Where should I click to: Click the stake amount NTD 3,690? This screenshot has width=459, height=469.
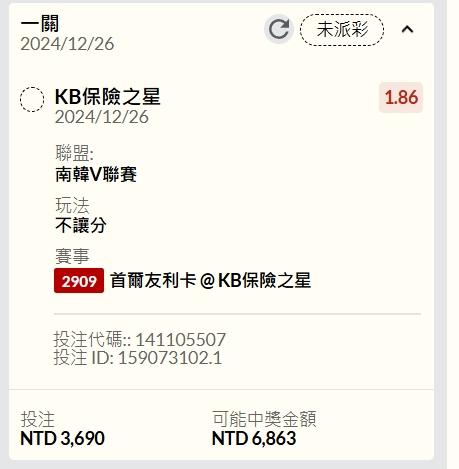[x=63, y=438]
